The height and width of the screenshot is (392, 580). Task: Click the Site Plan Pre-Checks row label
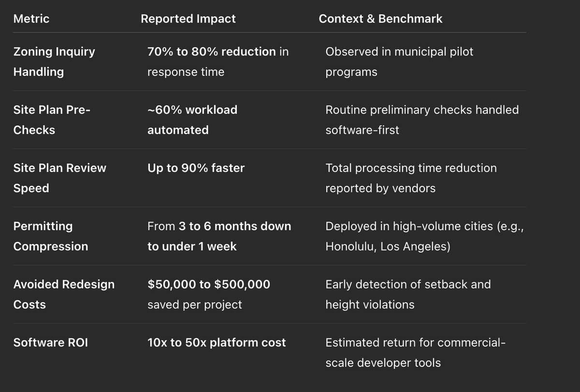[x=52, y=120]
